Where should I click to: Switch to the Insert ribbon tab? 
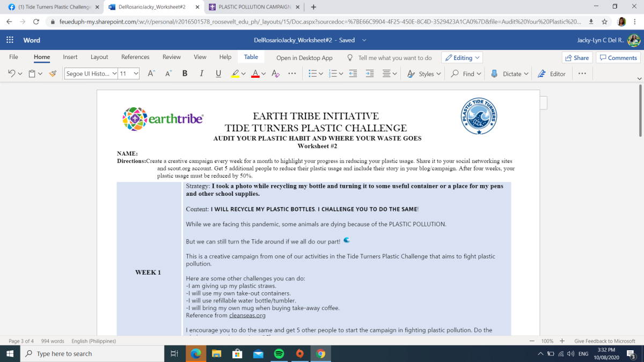pyautogui.click(x=70, y=57)
